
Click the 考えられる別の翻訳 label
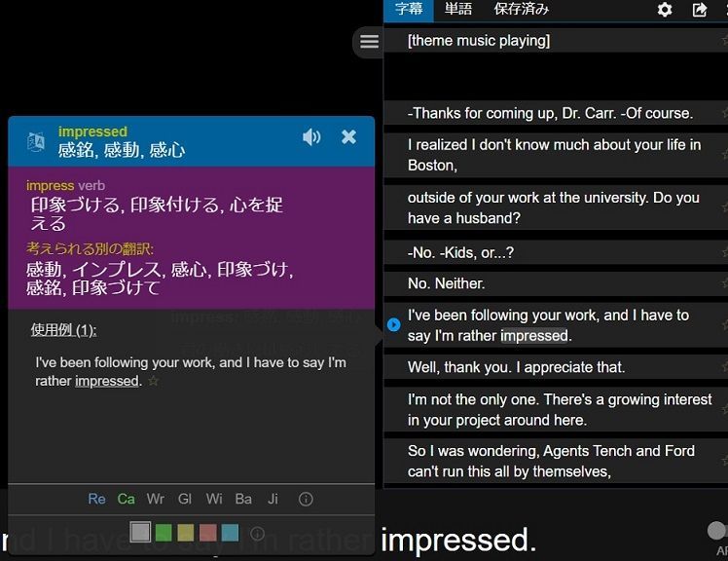click(90, 248)
